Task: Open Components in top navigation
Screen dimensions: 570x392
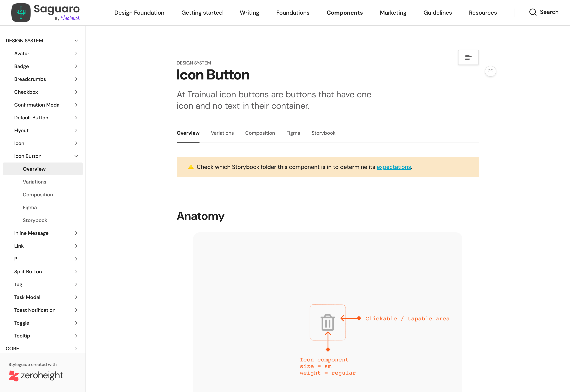Action: coord(344,12)
